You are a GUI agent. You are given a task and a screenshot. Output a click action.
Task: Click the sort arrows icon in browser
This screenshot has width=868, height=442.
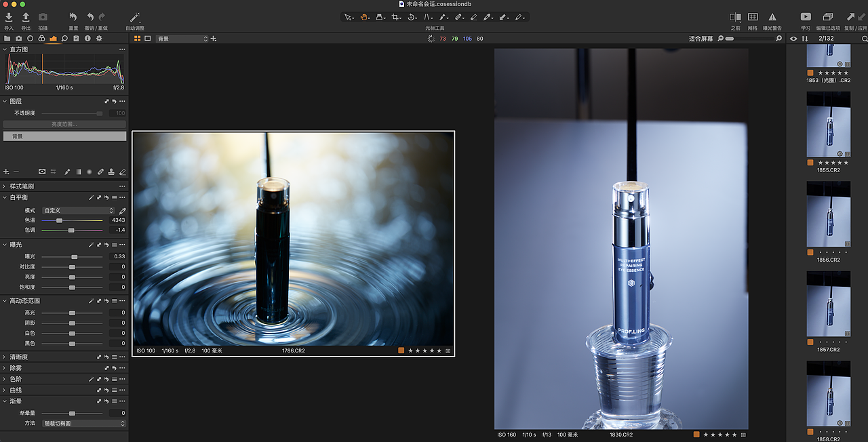(x=805, y=39)
